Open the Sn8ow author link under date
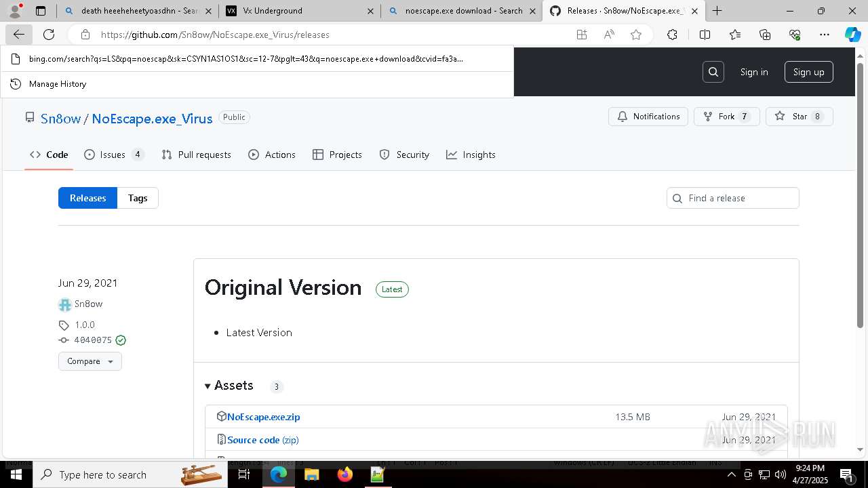Viewport: 868px width, 488px height. coord(88,304)
